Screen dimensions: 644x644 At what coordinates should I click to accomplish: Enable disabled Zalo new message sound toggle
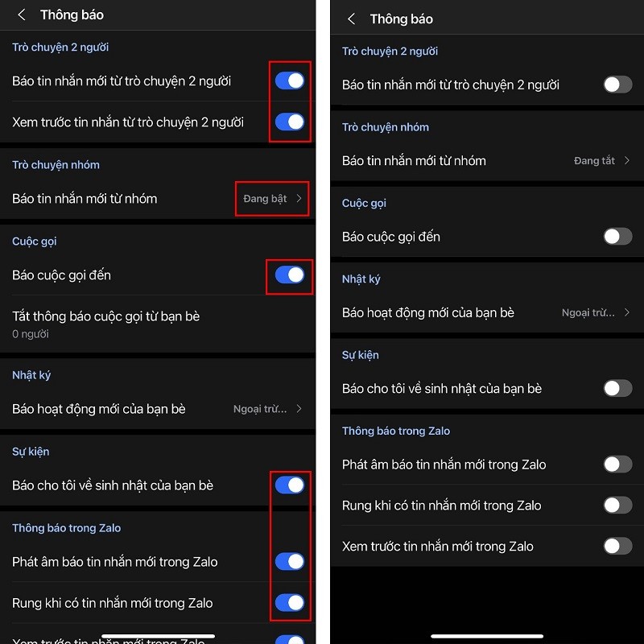click(x=617, y=464)
